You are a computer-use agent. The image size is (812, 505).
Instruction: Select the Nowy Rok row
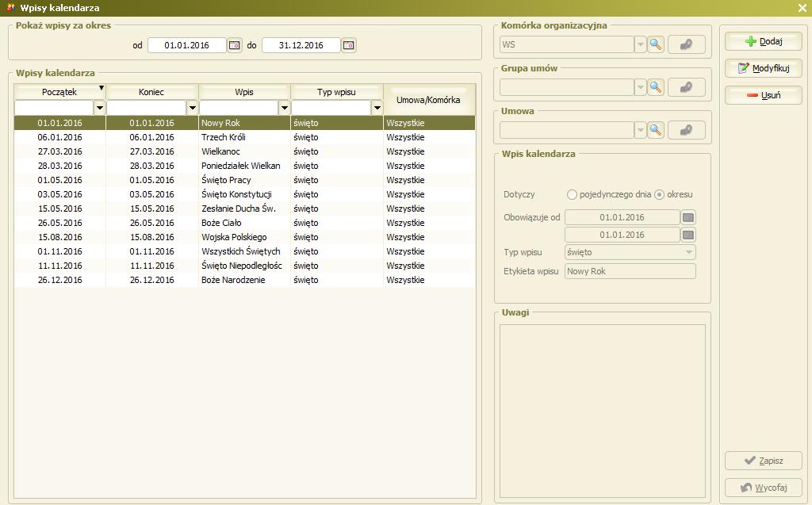(244, 123)
